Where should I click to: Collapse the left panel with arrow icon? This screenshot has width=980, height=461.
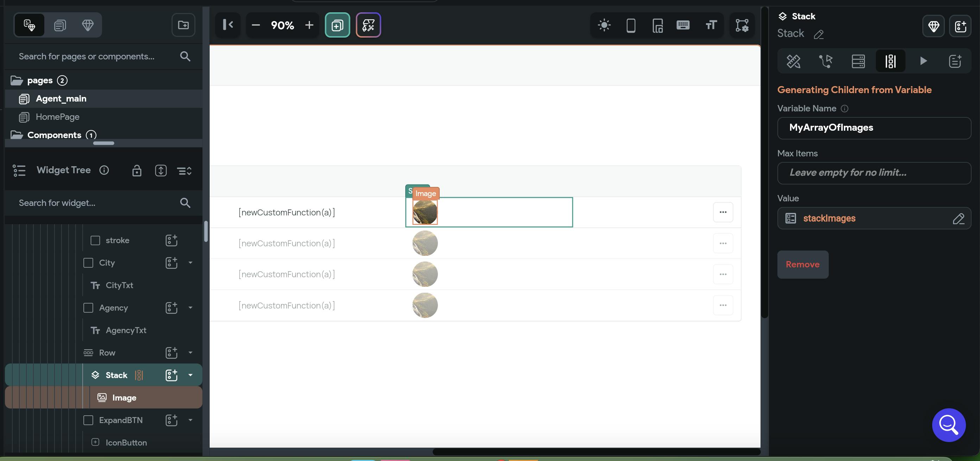228,25
